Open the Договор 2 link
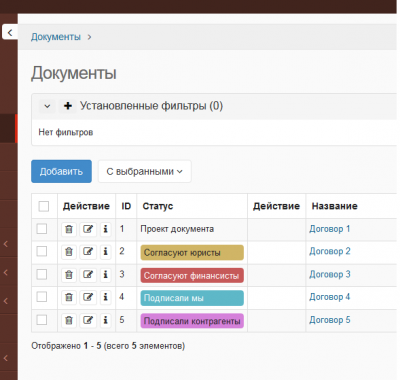Viewport: 400px width, 380px height. 330,251
